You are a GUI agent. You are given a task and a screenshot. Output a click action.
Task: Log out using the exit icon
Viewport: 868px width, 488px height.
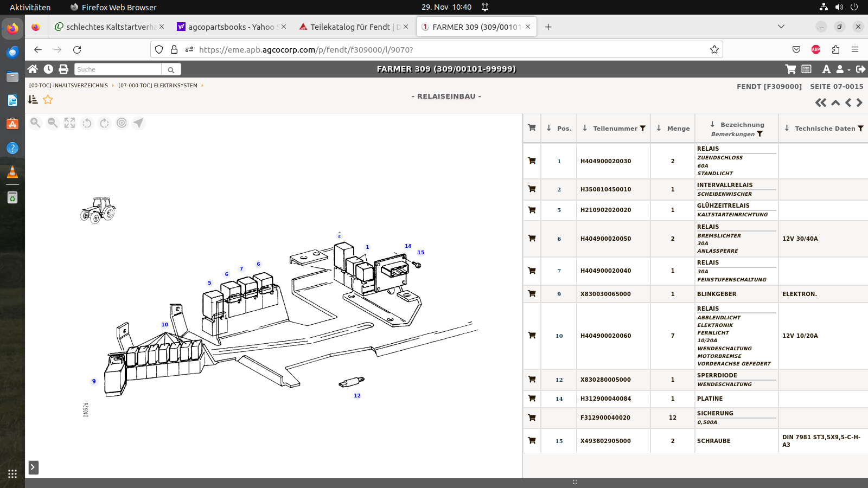860,69
